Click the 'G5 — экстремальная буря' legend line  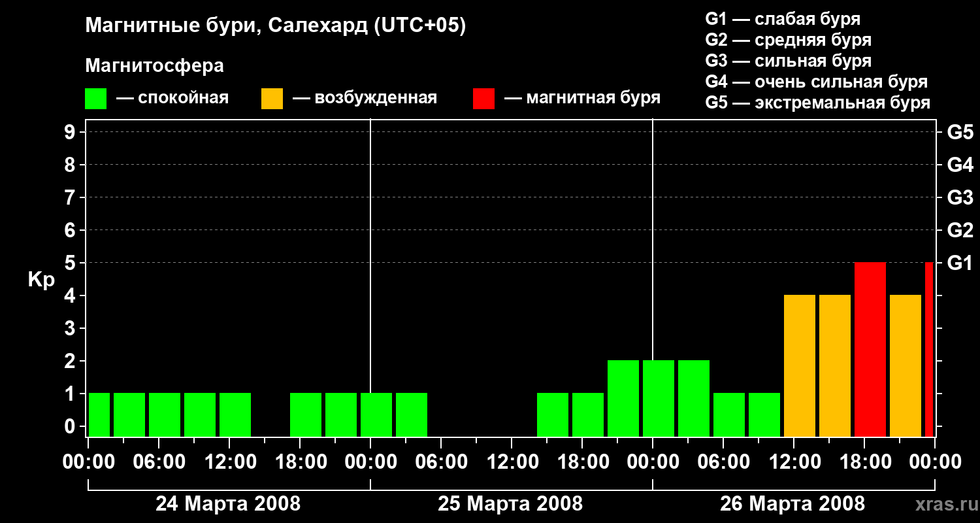click(x=818, y=103)
